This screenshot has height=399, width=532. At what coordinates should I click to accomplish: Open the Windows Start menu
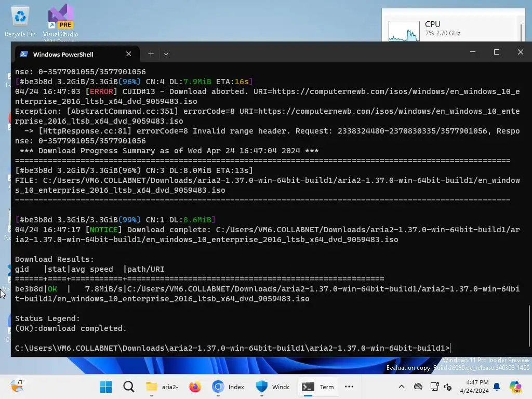[105, 387]
